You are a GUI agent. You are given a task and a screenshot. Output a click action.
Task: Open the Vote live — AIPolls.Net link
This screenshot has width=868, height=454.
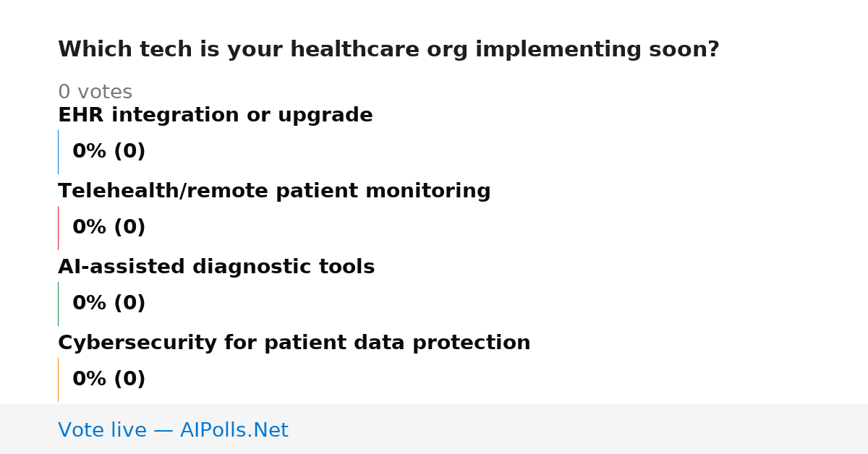click(x=173, y=431)
